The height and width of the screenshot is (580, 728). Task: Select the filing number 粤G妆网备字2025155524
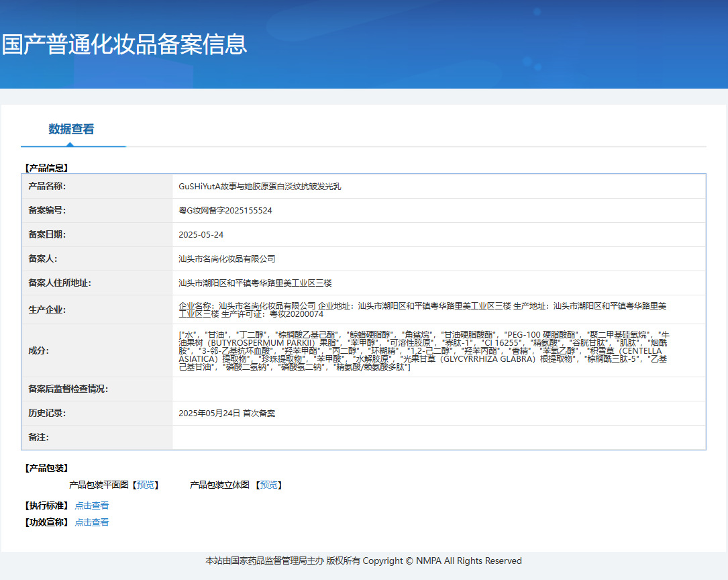click(225, 211)
